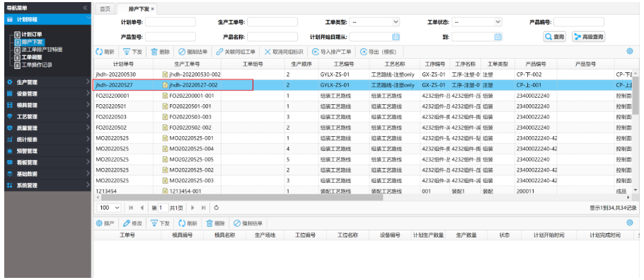Click the 高级查询 advanced search button
This screenshot has width=644, height=280.
[589, 37]
